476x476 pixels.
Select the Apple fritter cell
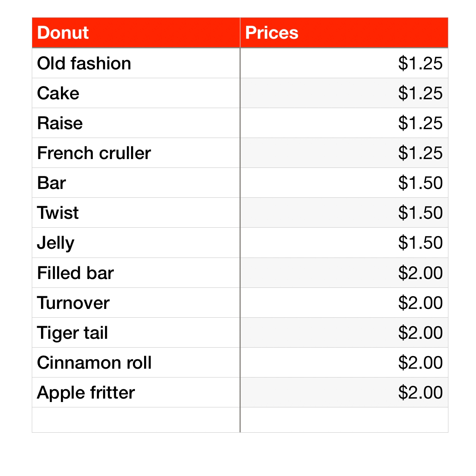coord(136,392)
